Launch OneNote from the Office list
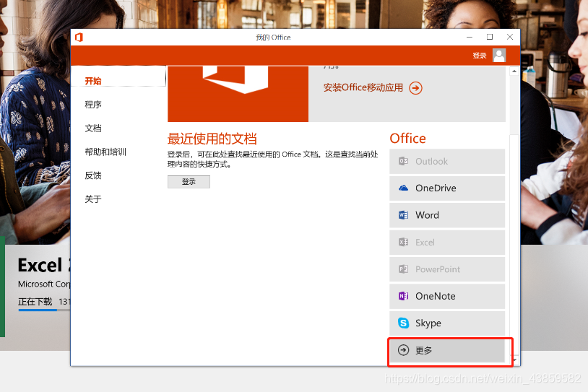This screenshot has height=392, width=588. (x=447, y=296)
